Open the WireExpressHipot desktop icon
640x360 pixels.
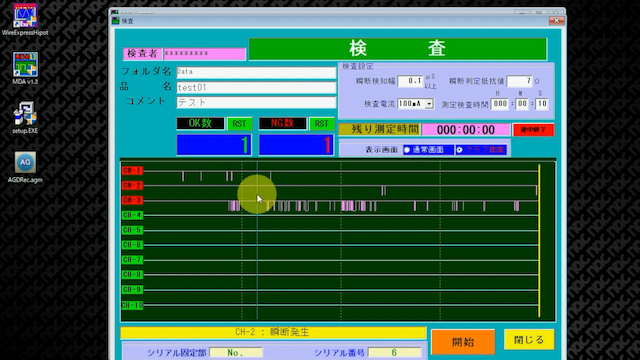coord(25,19)
